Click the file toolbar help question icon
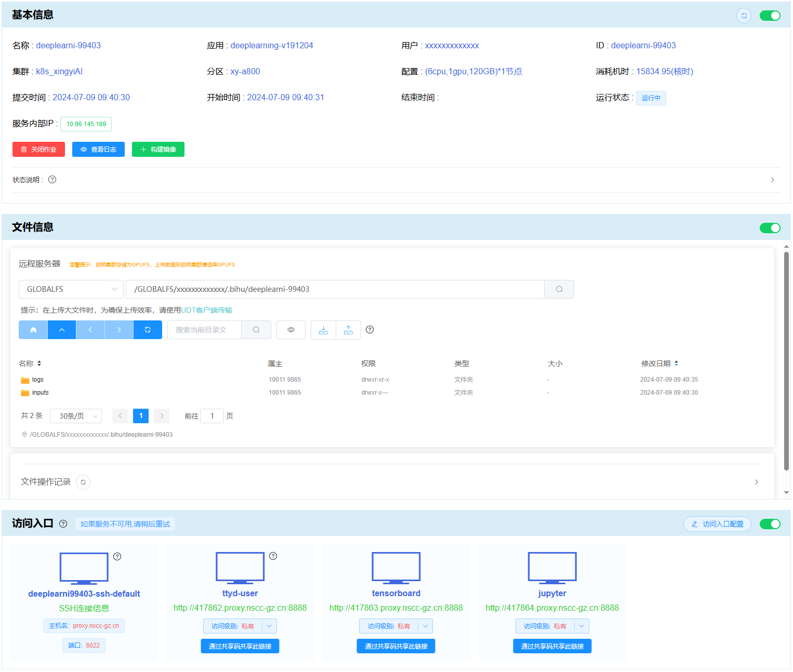Image resolution: width=793 pixels, height=672 pixels. click(x=370, y=330)
